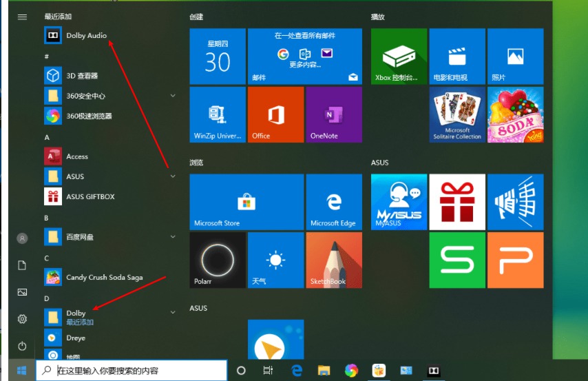
Task: Expand the ASUS folder in app list
Action: coord(173,176)
